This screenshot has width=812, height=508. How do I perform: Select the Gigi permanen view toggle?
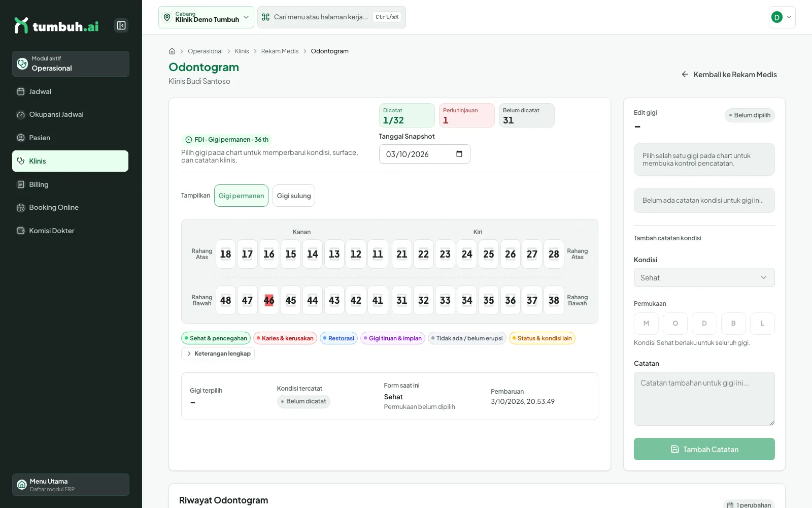(241, 196)
